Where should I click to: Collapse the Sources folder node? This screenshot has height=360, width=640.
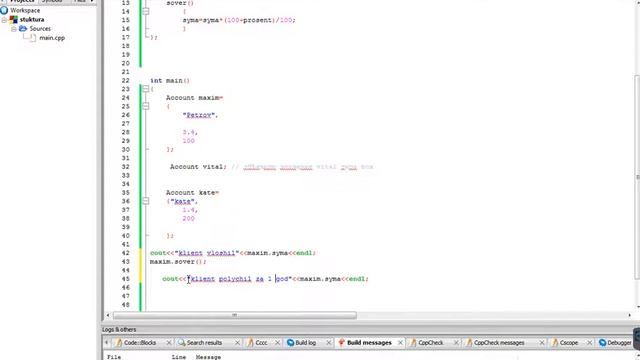(13, 29)
